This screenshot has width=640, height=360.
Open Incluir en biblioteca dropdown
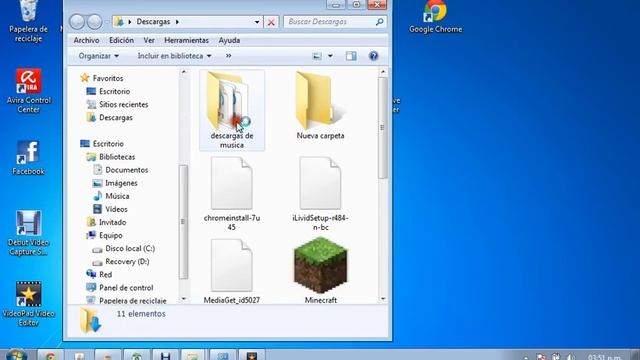pos(174,56)
